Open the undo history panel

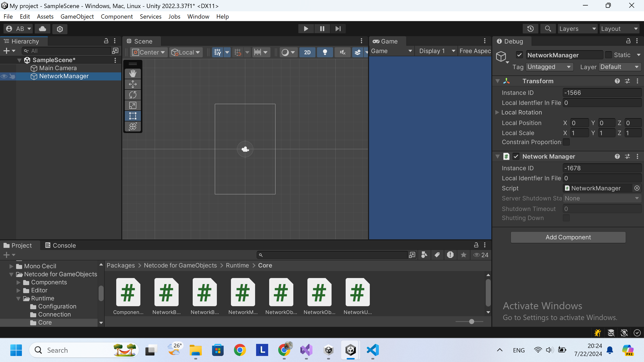530,28
